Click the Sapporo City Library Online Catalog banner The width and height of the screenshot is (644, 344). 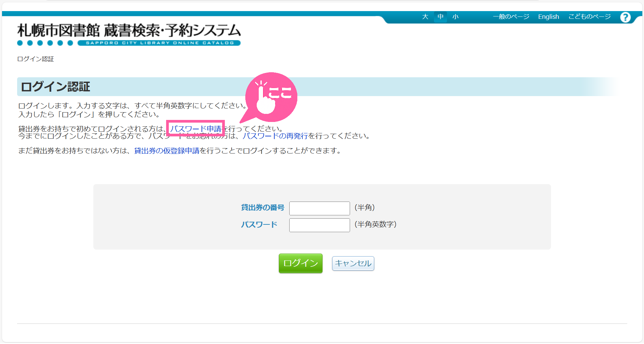[x=159, y=43]
